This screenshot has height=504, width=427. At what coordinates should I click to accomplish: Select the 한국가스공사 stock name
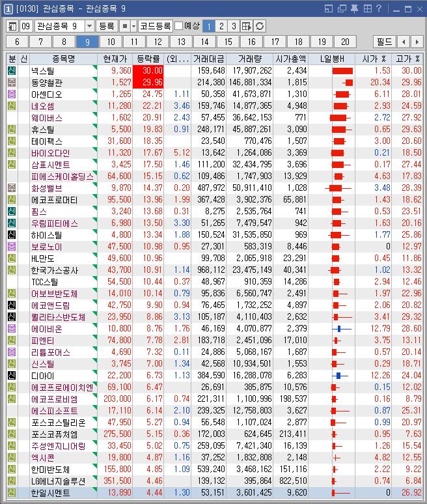tap(54, 270)
